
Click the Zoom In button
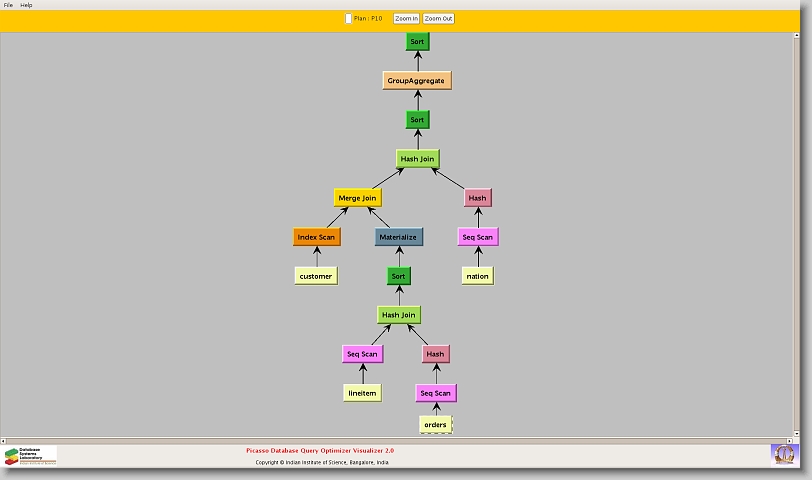[406, 18]
